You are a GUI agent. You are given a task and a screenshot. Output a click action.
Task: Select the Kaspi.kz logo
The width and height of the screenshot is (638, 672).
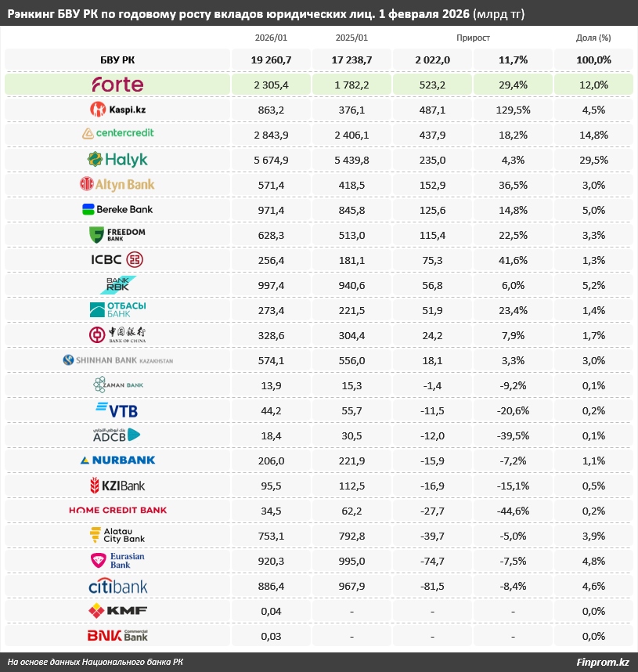117,110
